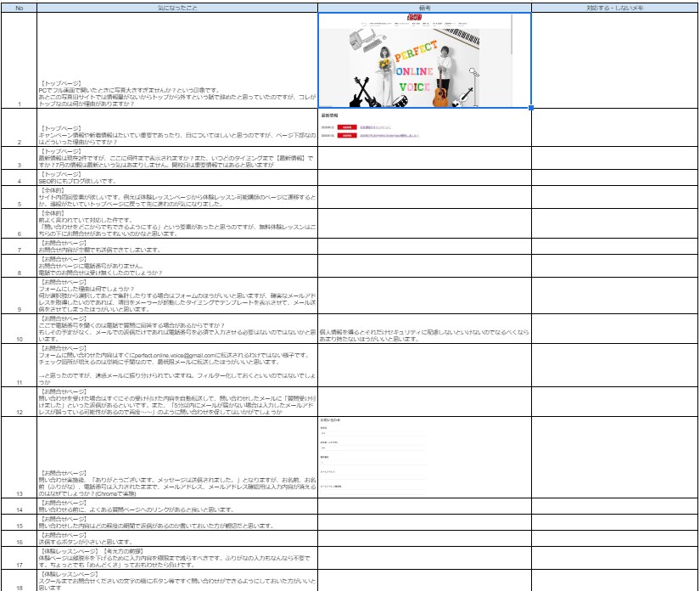Select row 12 comment starting '問い合わせを受けた場合'
This screenshot has width=700, height=591.
click(x=177, y=402)
